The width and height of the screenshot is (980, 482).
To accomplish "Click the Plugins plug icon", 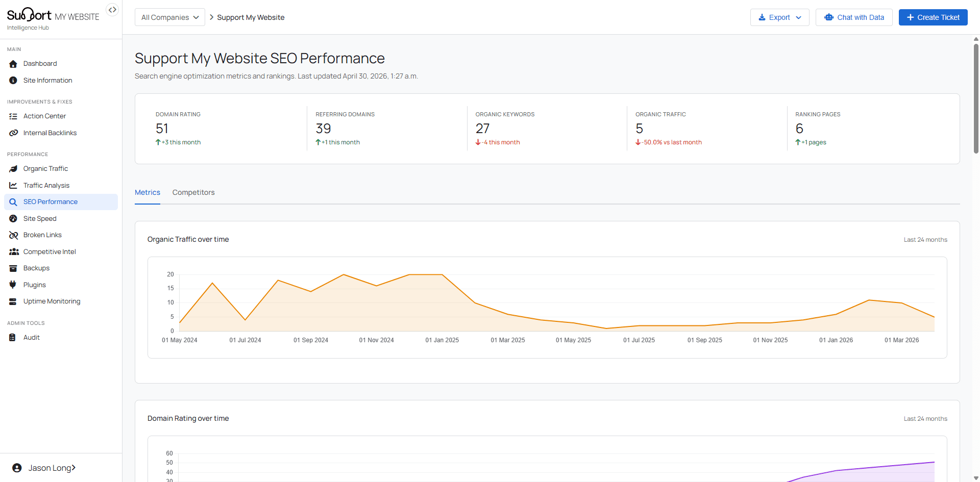I will (13, 285).
